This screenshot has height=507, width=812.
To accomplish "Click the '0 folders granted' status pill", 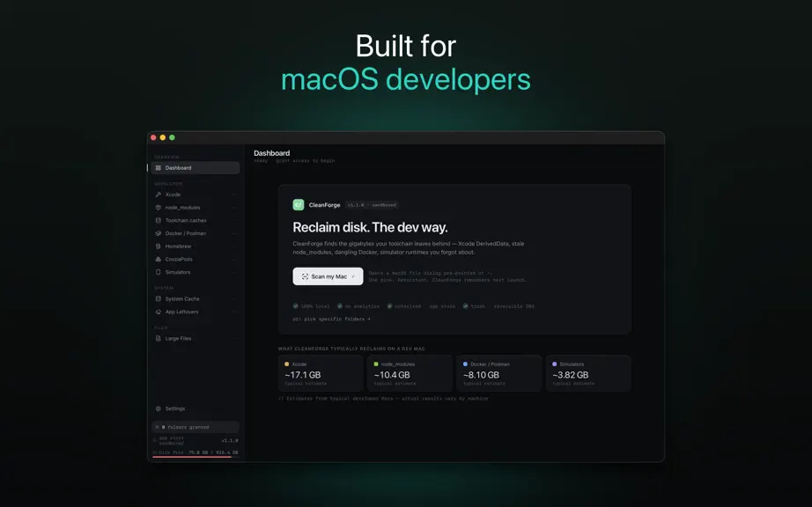I will (x=196, y=427).
